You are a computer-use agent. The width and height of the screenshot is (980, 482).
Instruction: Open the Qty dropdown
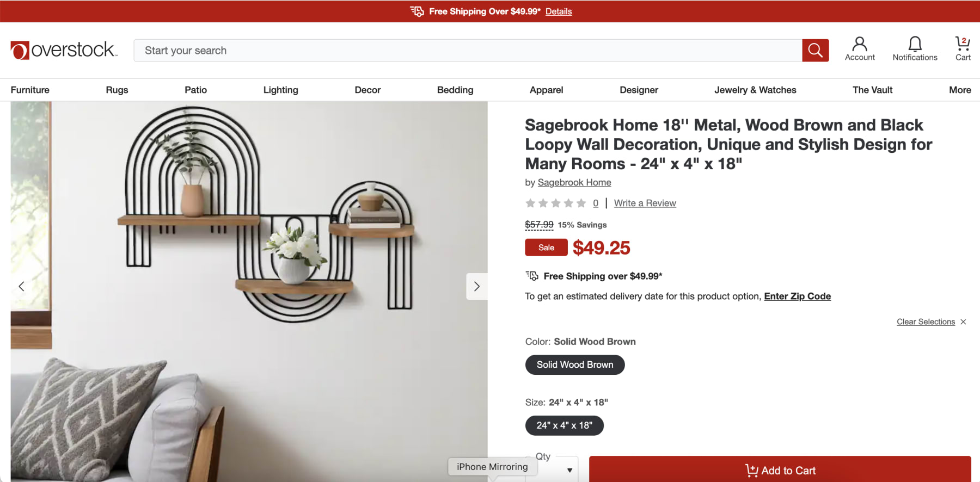click(569, 469)
